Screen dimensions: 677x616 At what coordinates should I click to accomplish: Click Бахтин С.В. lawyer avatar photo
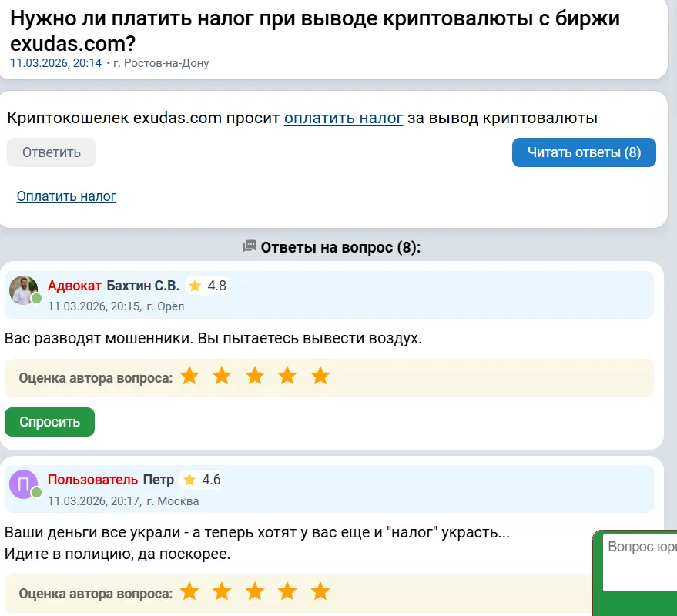pyautogui.click(x=23, y=290)
